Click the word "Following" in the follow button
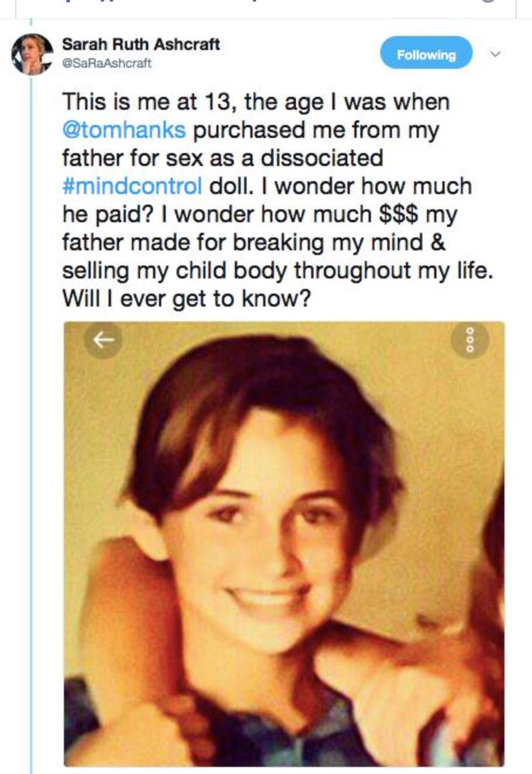The image size is (532, 774). [x=426, y=54]
